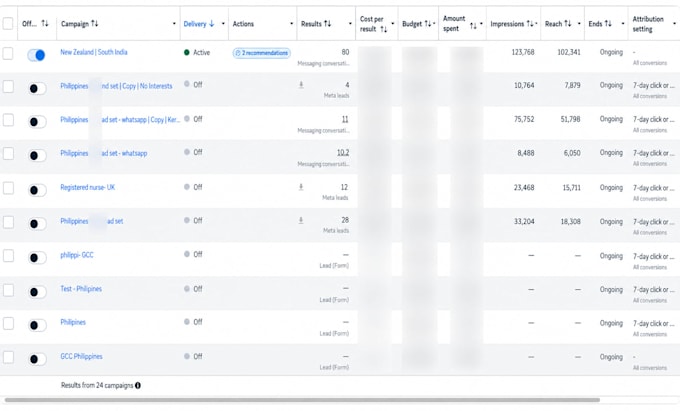
Task: Select all campaigns header checkbox
Action: tap(8, 23)
